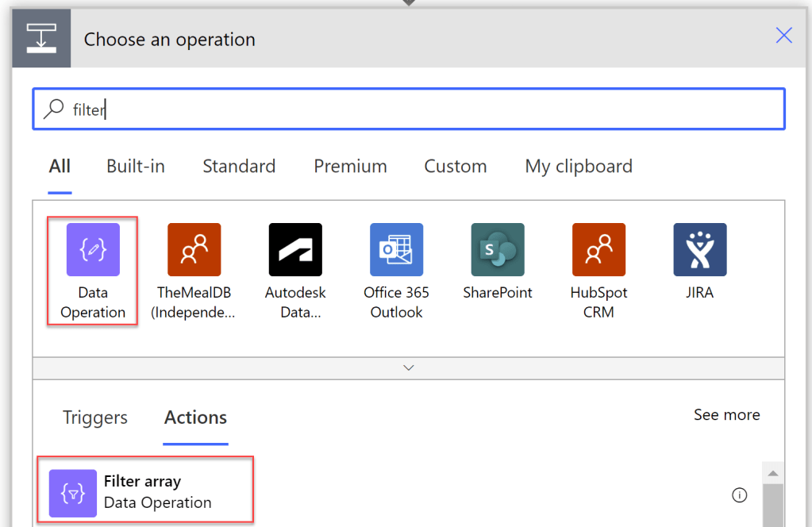Switch to the Triggers tab
The height and width of the screenshot is (527, 812).
coord(95,417)
